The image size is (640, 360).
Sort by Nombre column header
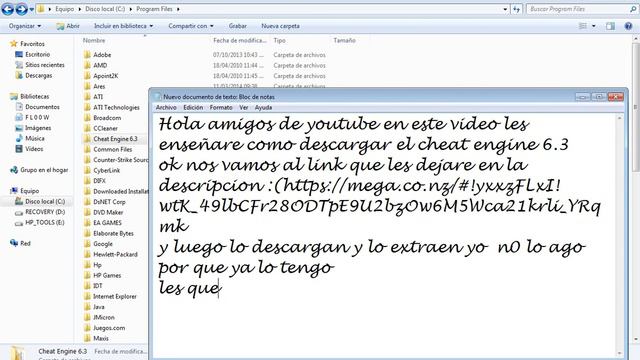[94, 40]
